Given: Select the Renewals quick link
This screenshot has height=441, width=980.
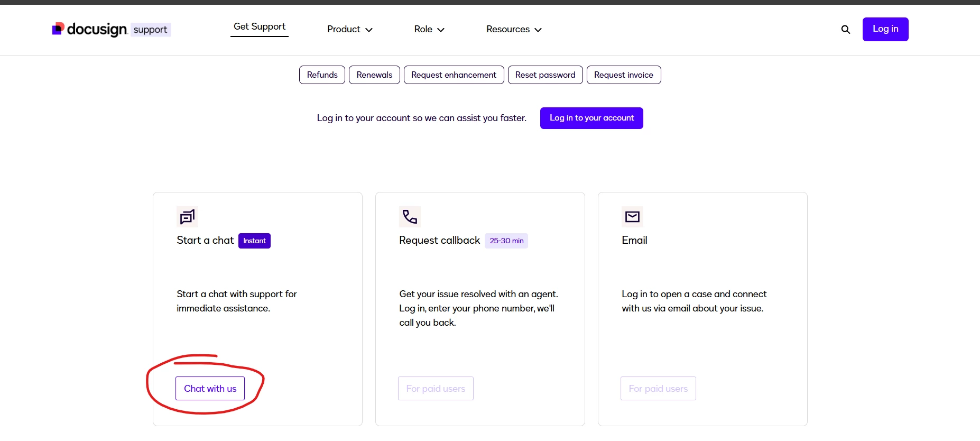Looking at the screenshot, I should click(374, 75).
